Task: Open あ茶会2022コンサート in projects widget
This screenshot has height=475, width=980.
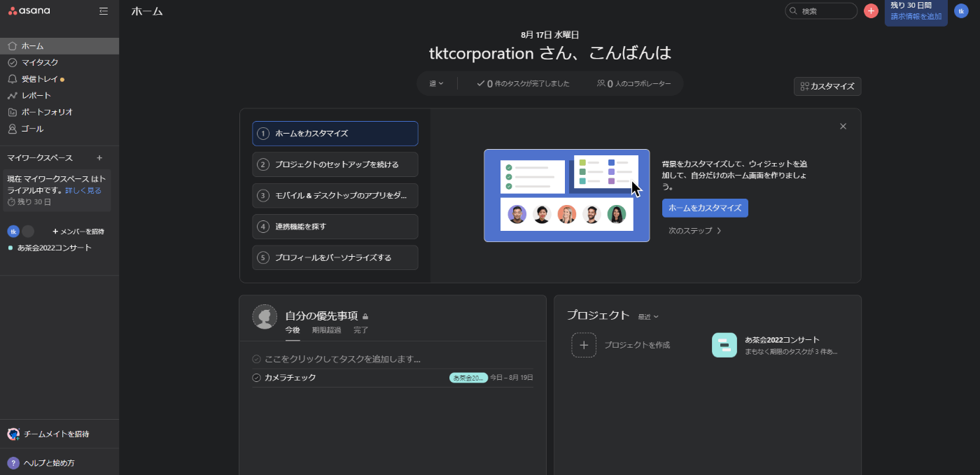Action: pyautogui.click(x=782, y=340)
